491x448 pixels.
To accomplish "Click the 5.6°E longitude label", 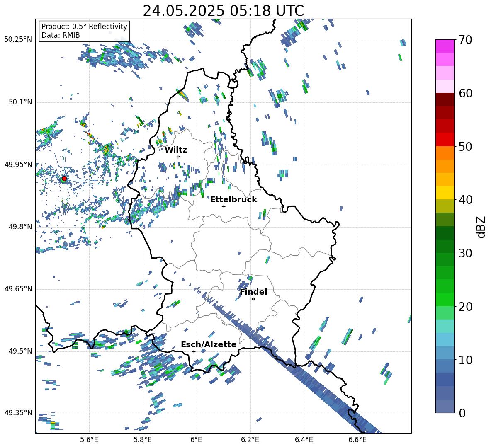I will pyautogui.click(x=89, y=440).
